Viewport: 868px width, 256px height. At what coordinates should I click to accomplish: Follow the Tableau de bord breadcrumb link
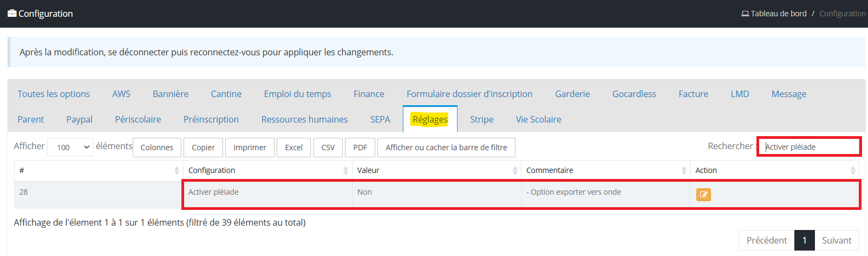[x=779, y=14]
